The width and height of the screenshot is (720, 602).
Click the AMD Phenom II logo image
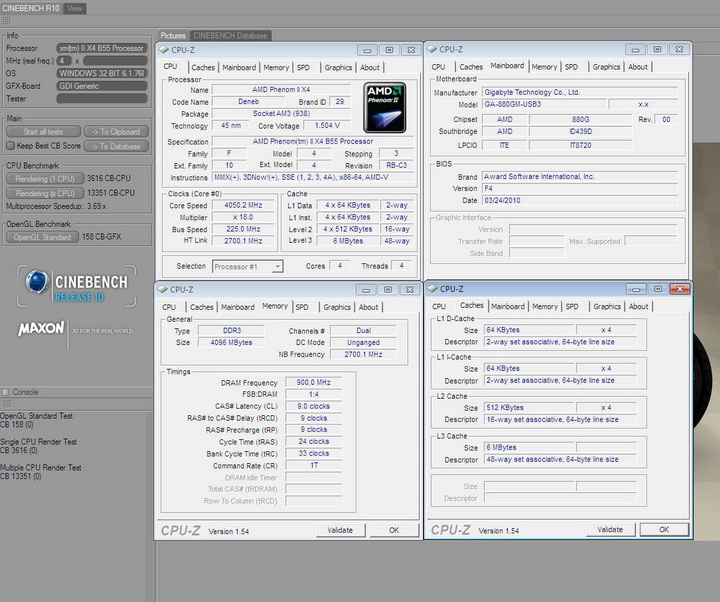tap(384, 108)
